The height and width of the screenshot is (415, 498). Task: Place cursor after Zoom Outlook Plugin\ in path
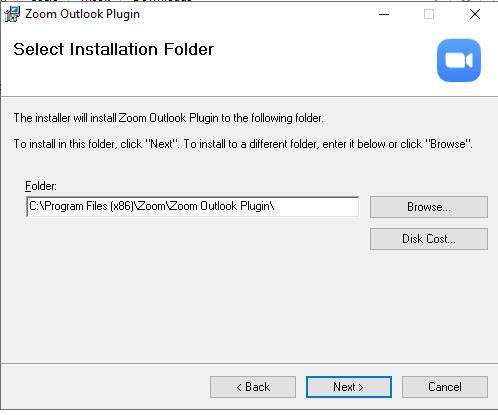(x=275, y=206)
